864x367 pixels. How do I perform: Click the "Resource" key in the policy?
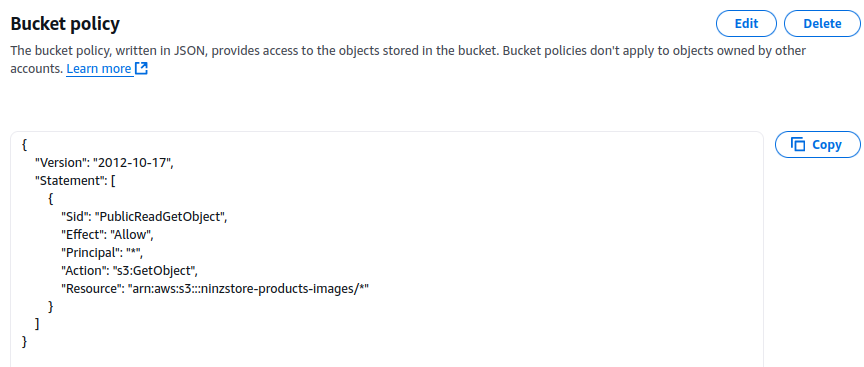click(91, 288)
